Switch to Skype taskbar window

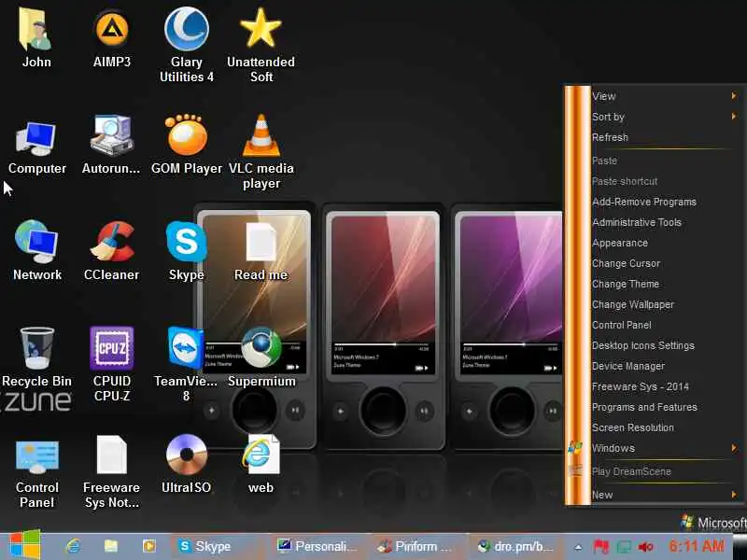(219, 546)
